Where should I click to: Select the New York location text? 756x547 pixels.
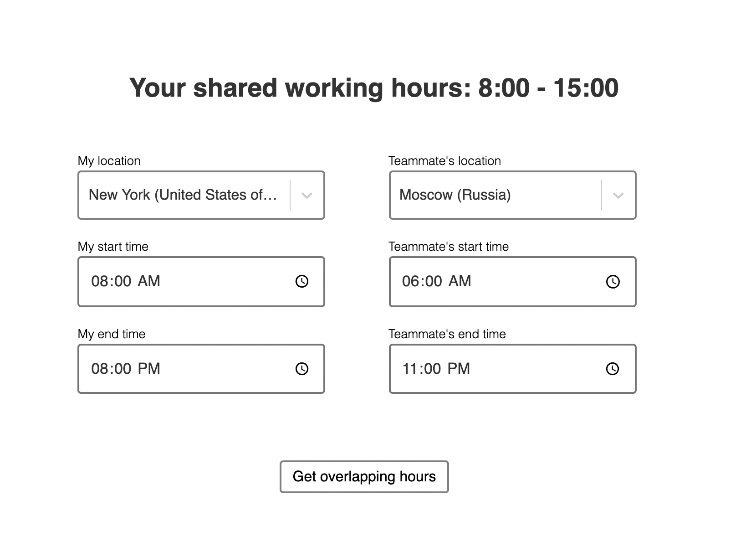[x=182, y=195]
